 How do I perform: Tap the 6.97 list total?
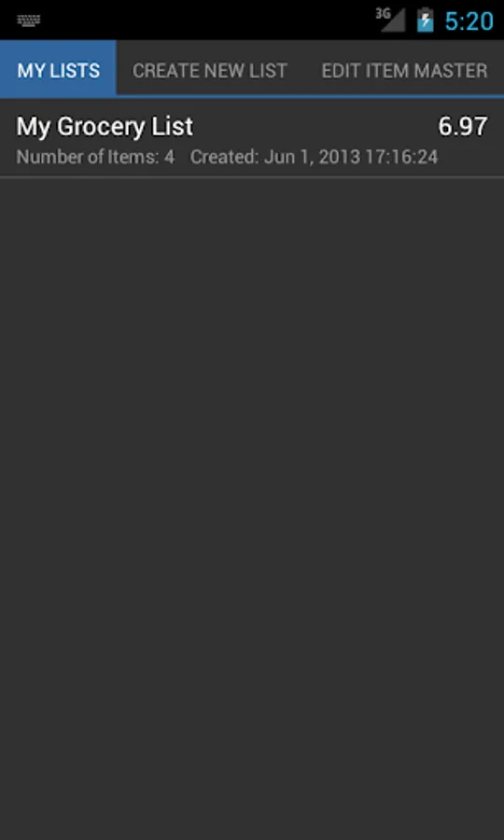[463, 126]
